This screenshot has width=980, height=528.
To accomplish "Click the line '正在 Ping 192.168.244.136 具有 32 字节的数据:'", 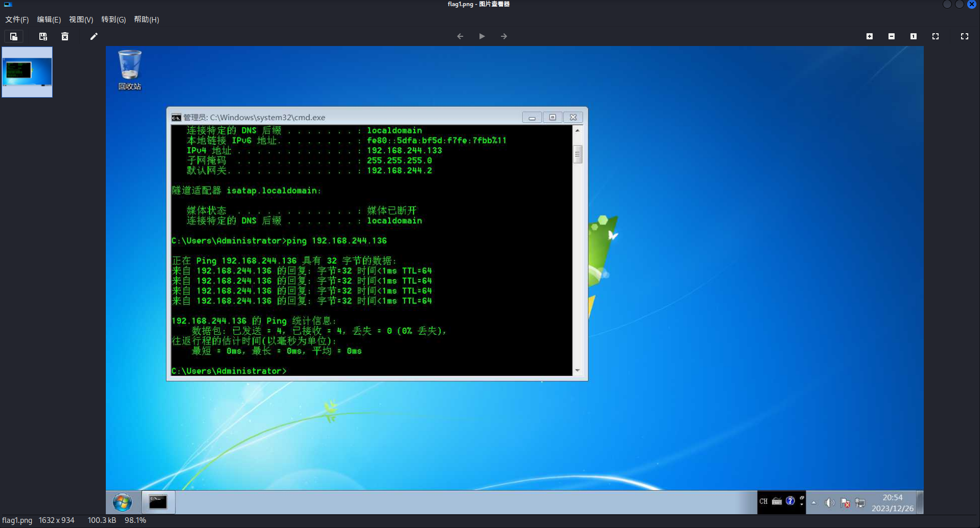I will click(284, 261).
